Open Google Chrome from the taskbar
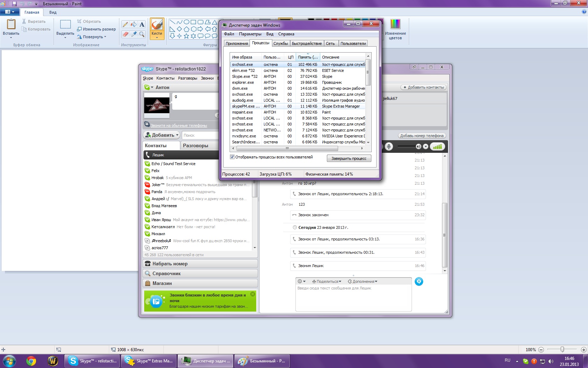This screenshot has width=588, height=368. pos(31,361)
